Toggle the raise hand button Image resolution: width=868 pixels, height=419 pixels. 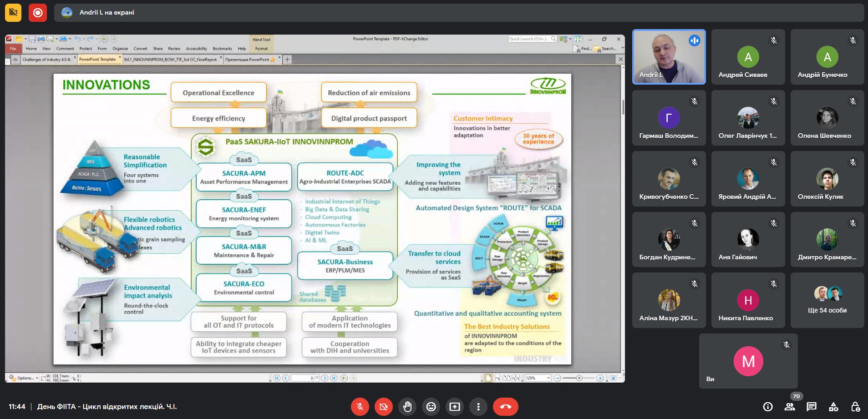tap(407, 407)
